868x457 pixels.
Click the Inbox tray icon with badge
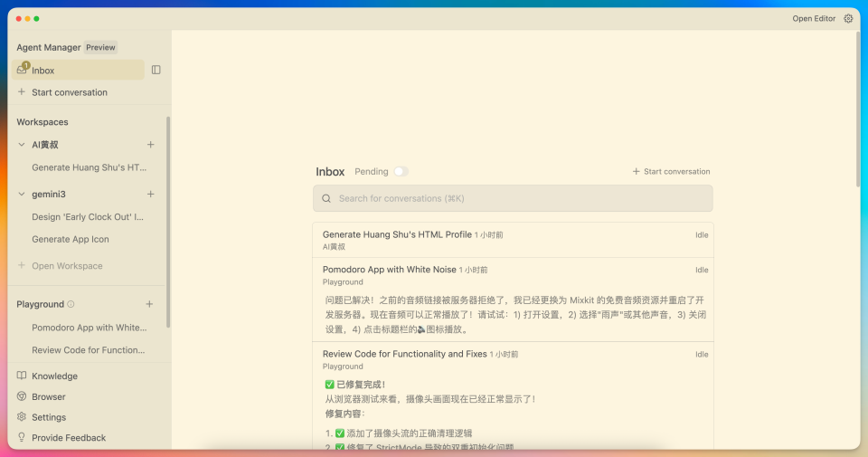pyautogui.click(x=22, y=70)
